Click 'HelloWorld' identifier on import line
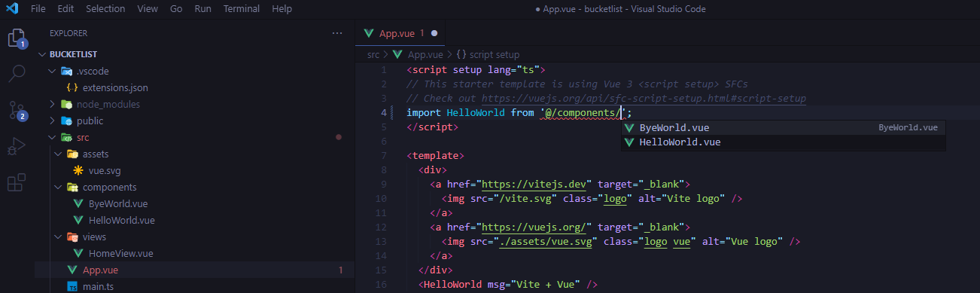This screenshot has width=980, height=293. click(x=476, y=113)
